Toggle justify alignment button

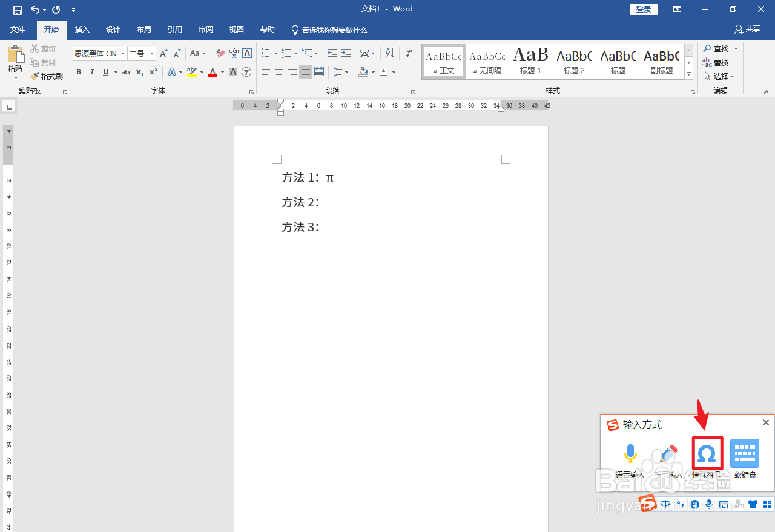tap(306, 72)
